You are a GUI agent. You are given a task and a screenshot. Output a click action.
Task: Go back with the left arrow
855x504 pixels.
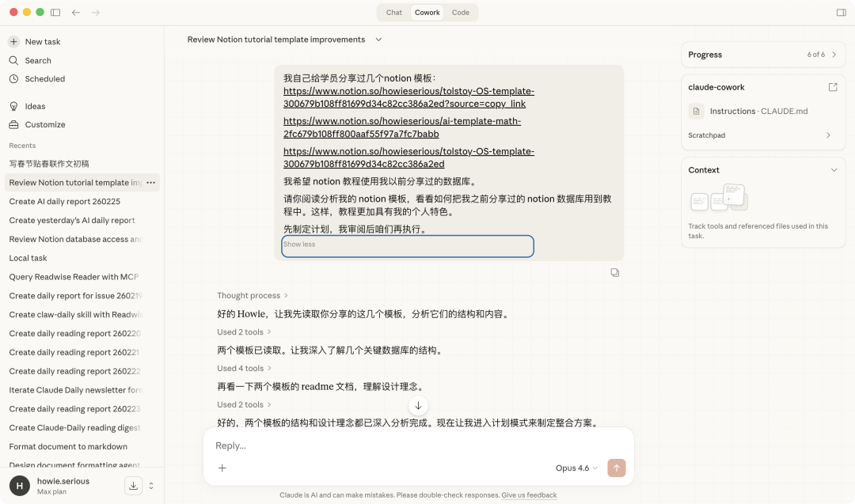point(76,13)
